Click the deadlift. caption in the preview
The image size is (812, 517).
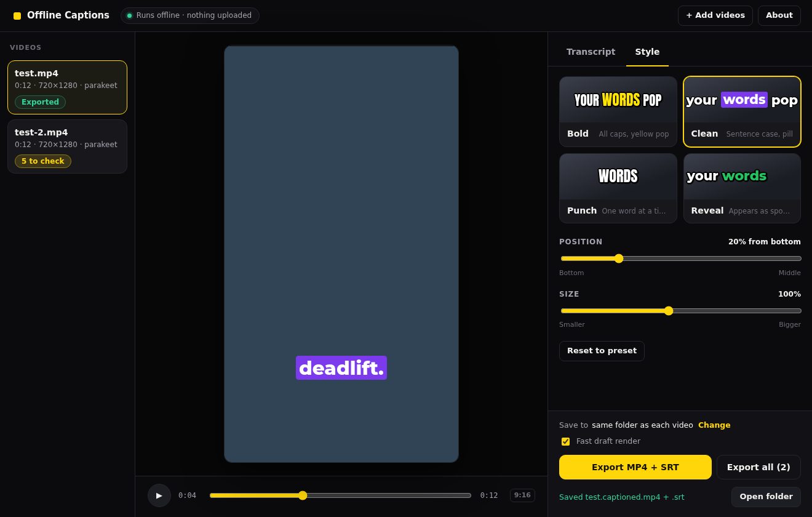[x=341, y=368]
